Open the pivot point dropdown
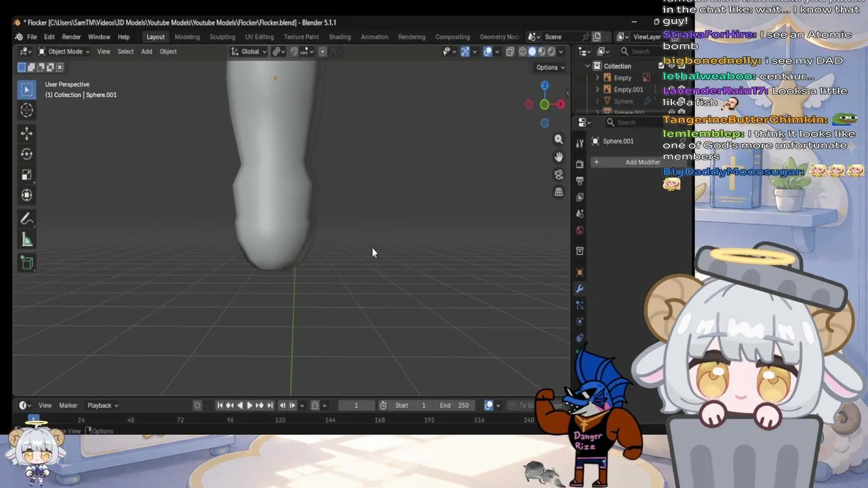This screenshot has width=868, height=488. coord(278,52)
